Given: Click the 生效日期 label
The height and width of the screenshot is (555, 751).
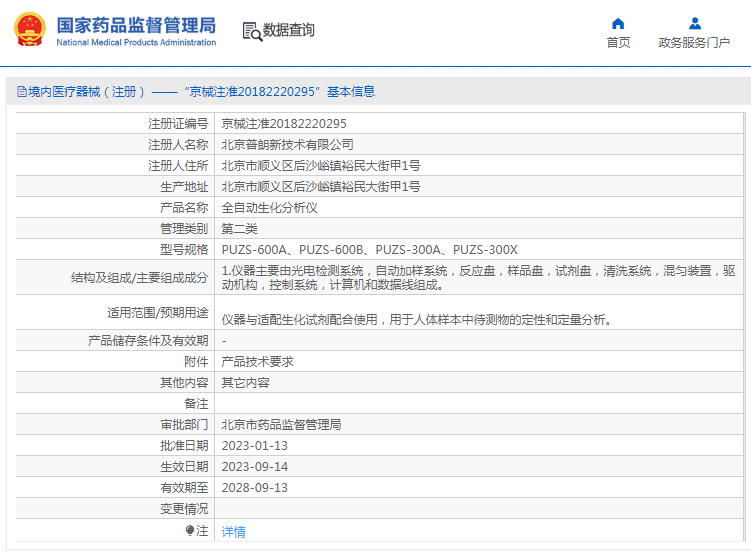Looking at the screenshot, I should pyautogui.click(x=184, y=467).
